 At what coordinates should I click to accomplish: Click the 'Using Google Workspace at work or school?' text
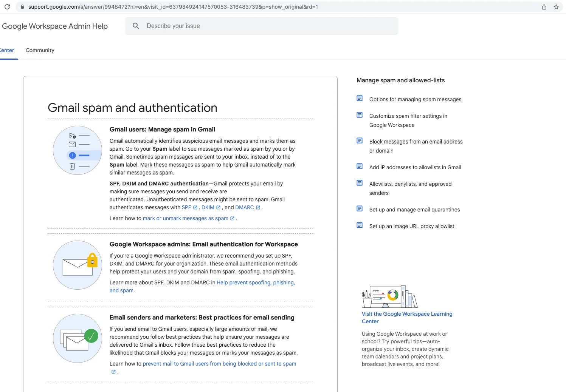point(404,338)
